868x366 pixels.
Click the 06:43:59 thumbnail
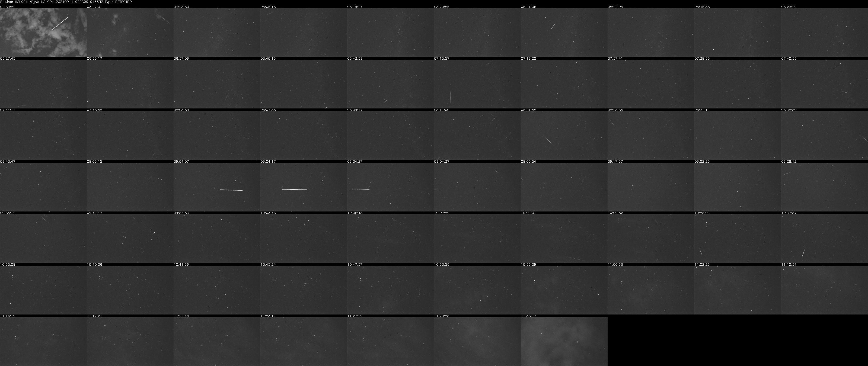(391, 84)
